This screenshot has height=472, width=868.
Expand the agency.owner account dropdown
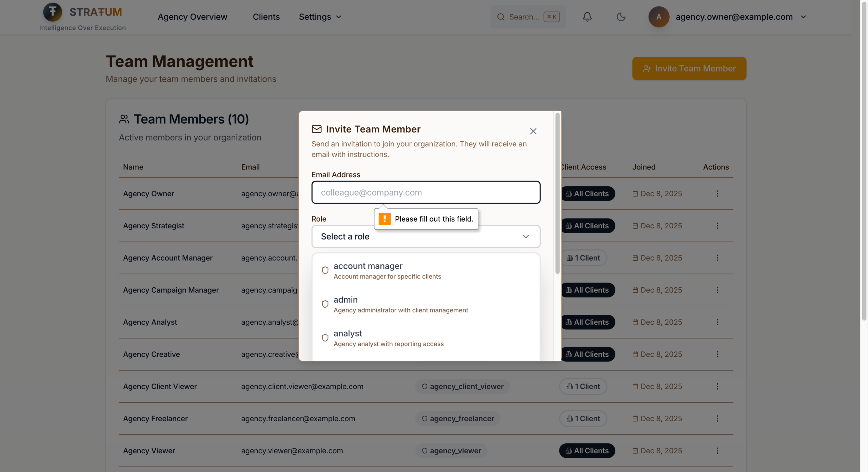803,17
